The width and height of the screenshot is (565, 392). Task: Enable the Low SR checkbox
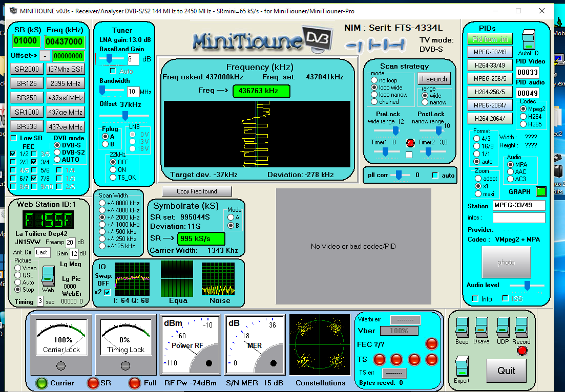(x=14, y=138)
